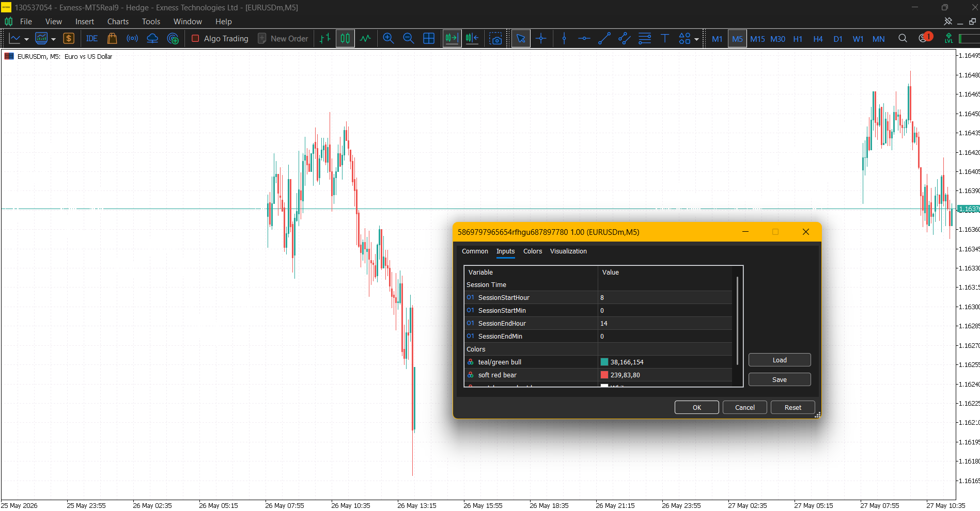
Task: Expand the templates dropdown arrow
Action: [x=53, y=39]
